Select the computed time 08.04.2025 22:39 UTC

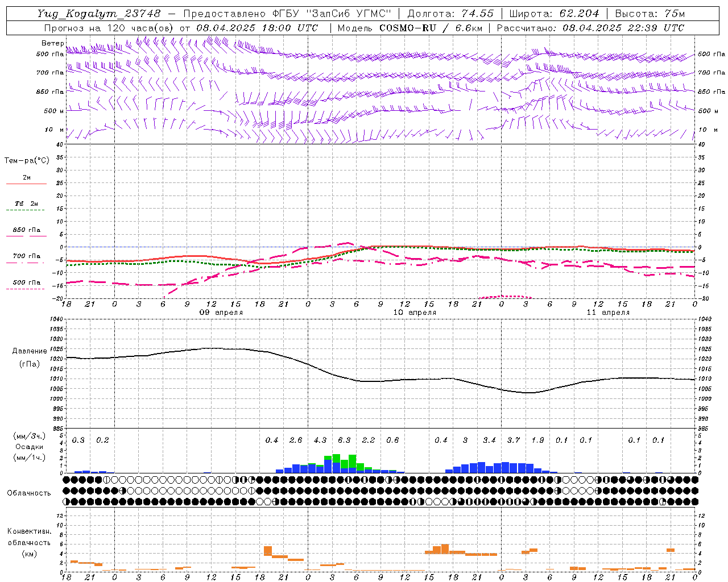623,27
